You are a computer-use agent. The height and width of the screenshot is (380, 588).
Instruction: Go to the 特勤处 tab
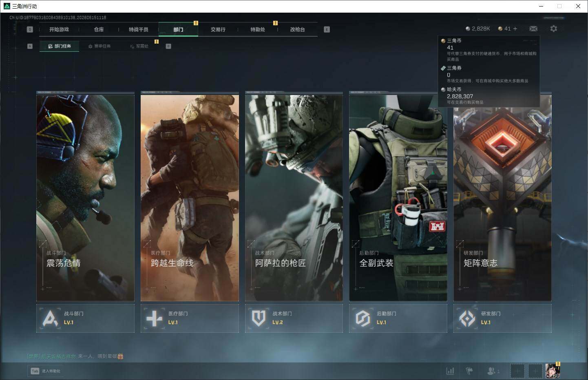click(258, 29)
